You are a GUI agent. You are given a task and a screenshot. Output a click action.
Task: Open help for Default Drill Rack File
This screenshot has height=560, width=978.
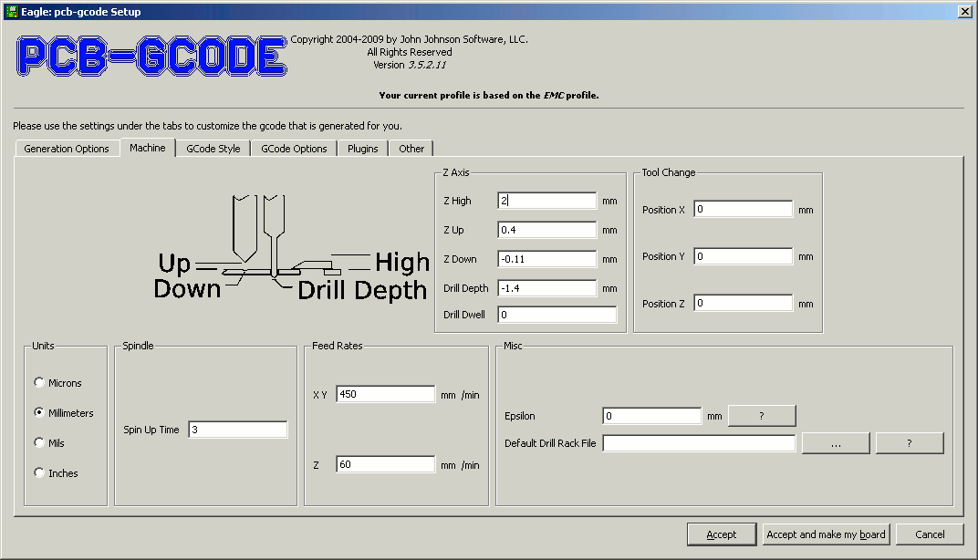pos(910,443)
